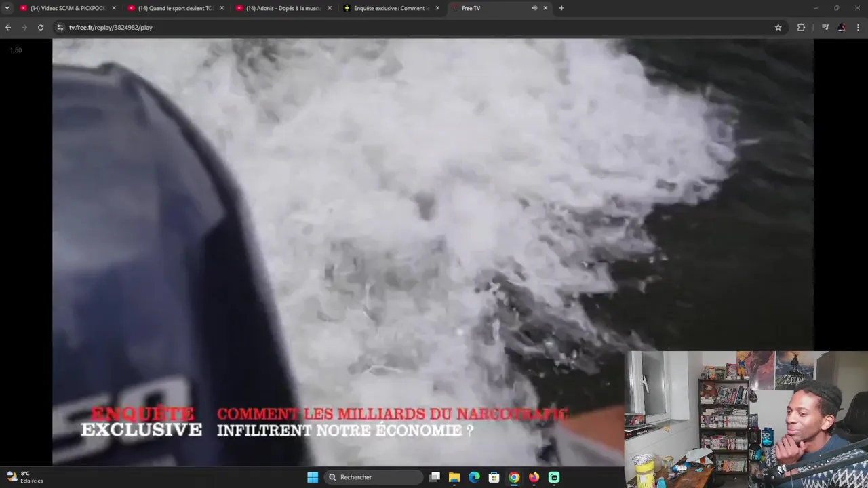Expand the tab search dropdown arrow
The image size is (868, 488).
point(7,8)
